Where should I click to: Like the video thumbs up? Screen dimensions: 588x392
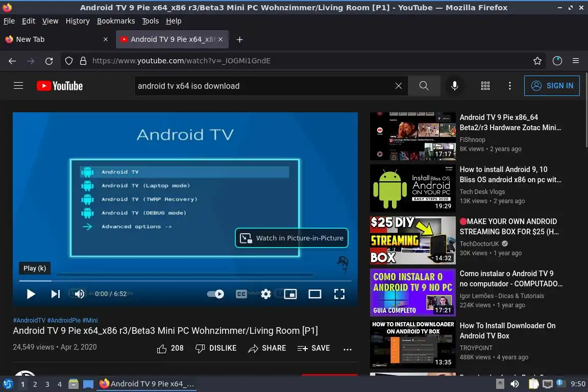point(170,349)
